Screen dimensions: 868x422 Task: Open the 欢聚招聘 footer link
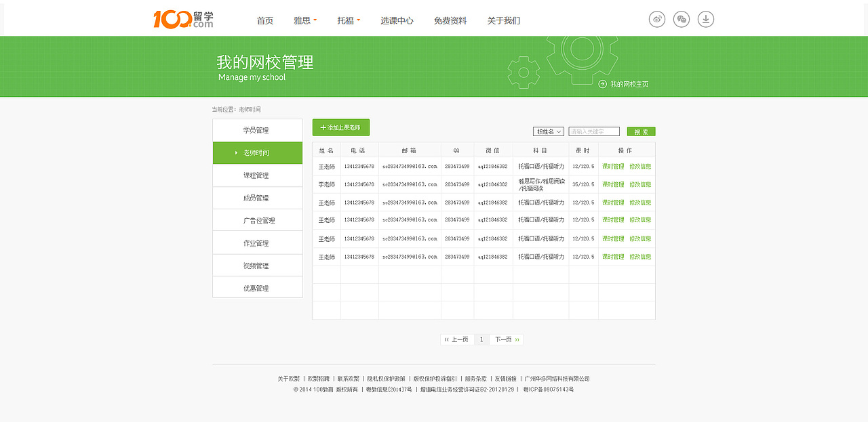[318, 379]
